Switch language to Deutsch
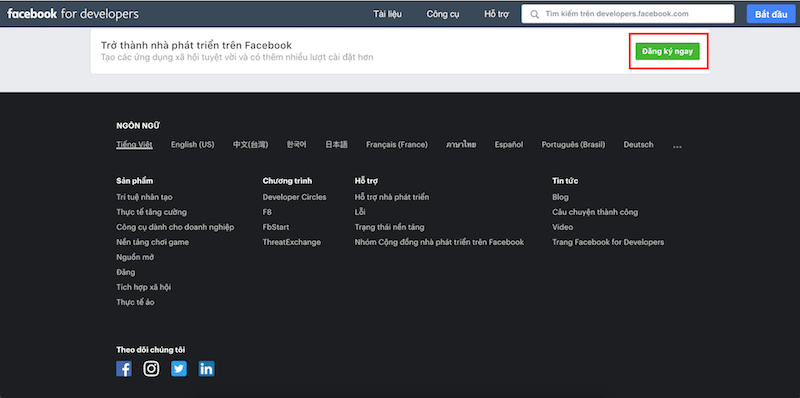The width and height of the screenshot is (800, 398). click(x=638, y=145)
